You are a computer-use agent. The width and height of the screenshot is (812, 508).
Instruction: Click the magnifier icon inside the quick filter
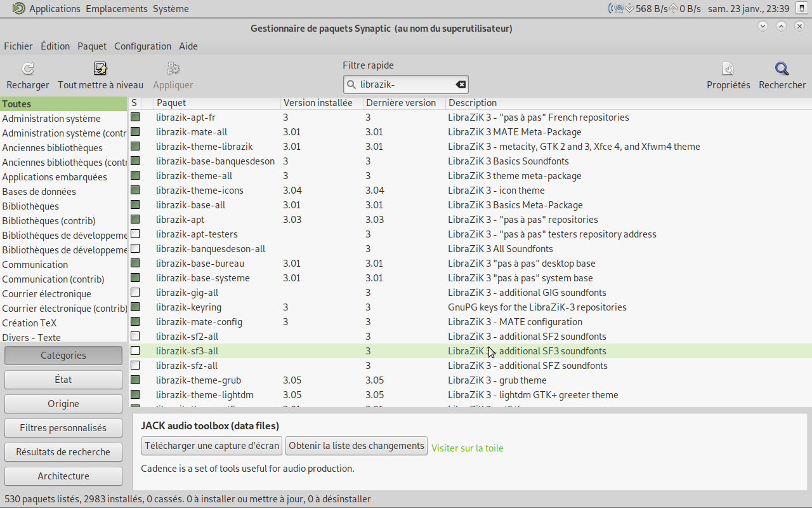351,84
